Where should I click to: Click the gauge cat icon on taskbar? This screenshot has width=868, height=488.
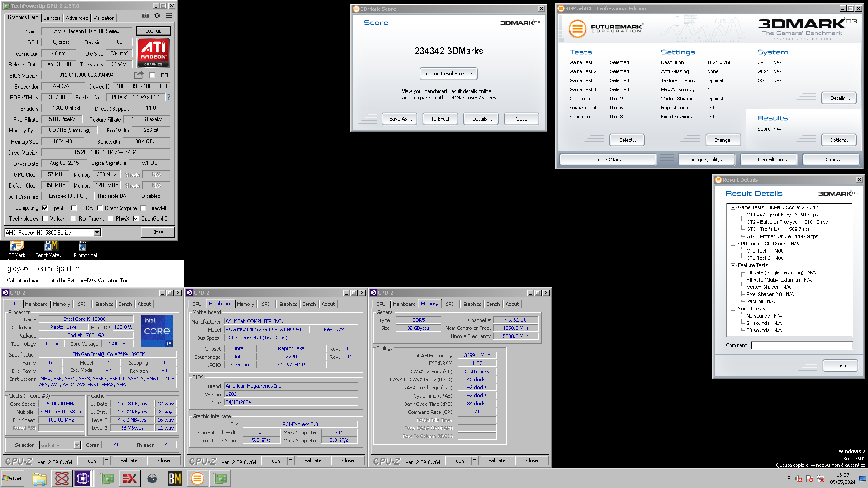coord(152,479)
